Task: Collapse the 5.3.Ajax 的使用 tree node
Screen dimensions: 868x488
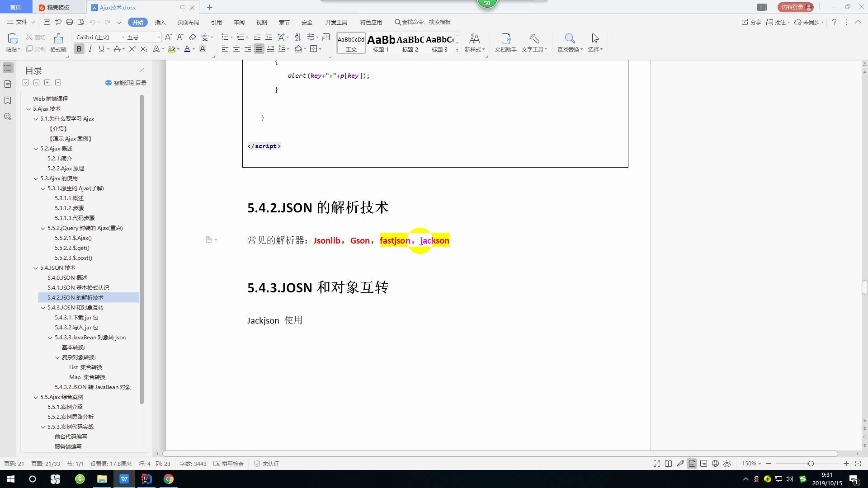Action: 36,178
